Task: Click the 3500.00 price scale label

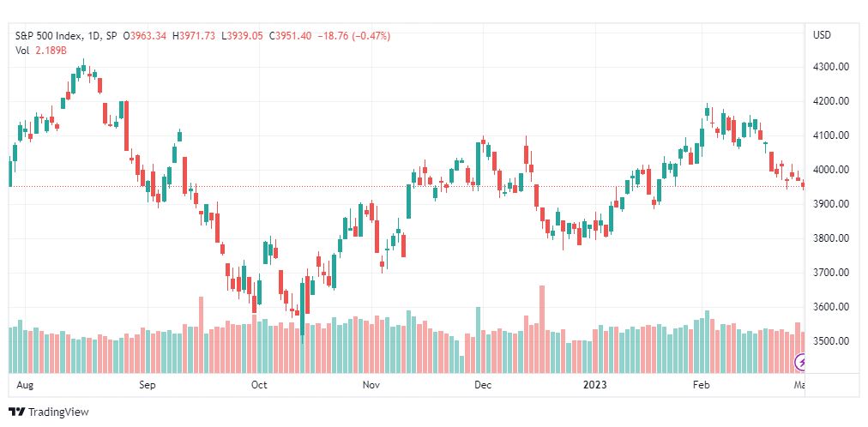Action: click(x=829, y=341)
